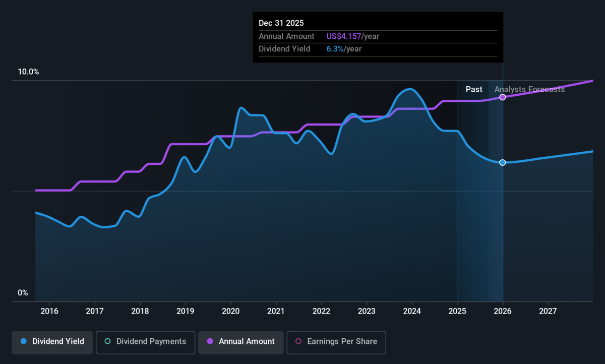Click the 10.0% y-axis label
This screenshot has height=364, width=605.
click(x=28, y=72)
